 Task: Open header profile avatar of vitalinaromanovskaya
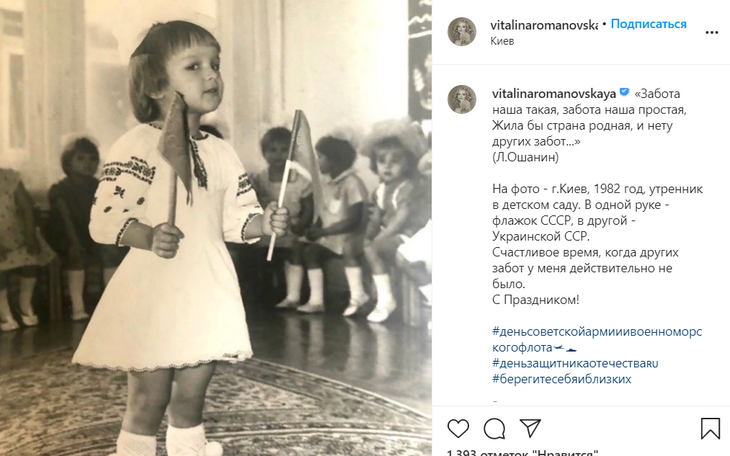(x=462, y=32)
